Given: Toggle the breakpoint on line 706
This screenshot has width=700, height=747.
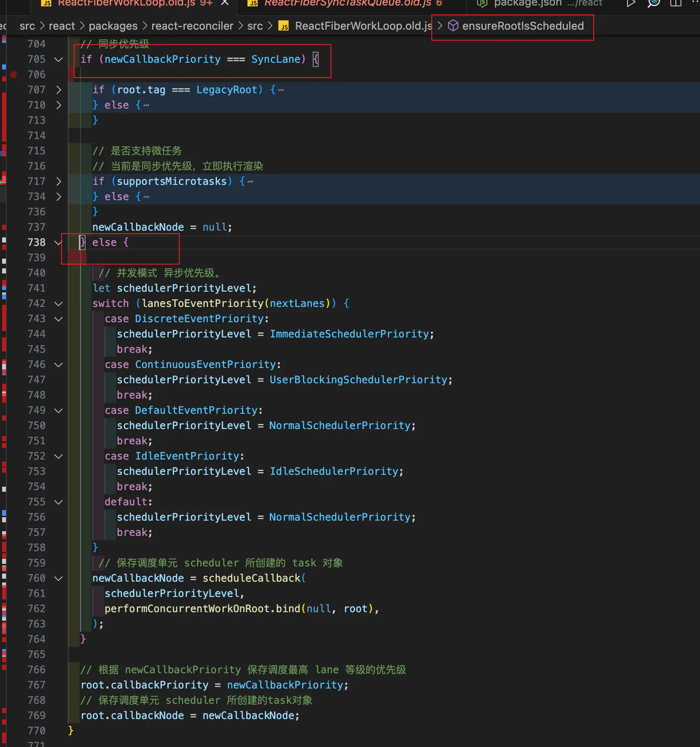Looking at the screenshot, I should (x=14, y=75).
